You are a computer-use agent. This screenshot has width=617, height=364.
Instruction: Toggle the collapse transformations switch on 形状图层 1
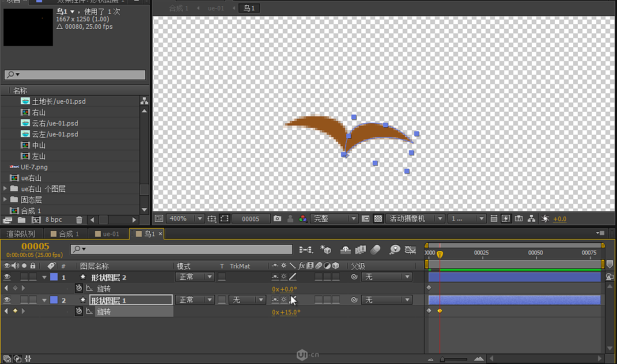click(x=283, y=300)
